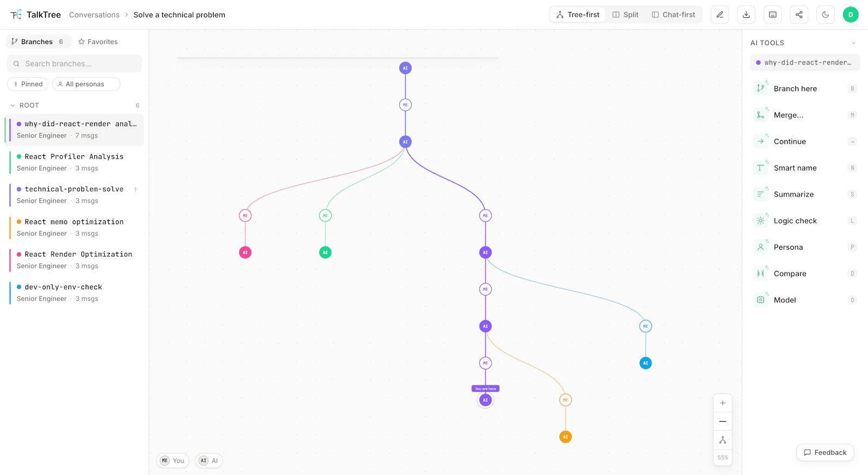868x475 pixels.
Task: Click the Continue arrow icon
Action: click(x=761, y=142)
